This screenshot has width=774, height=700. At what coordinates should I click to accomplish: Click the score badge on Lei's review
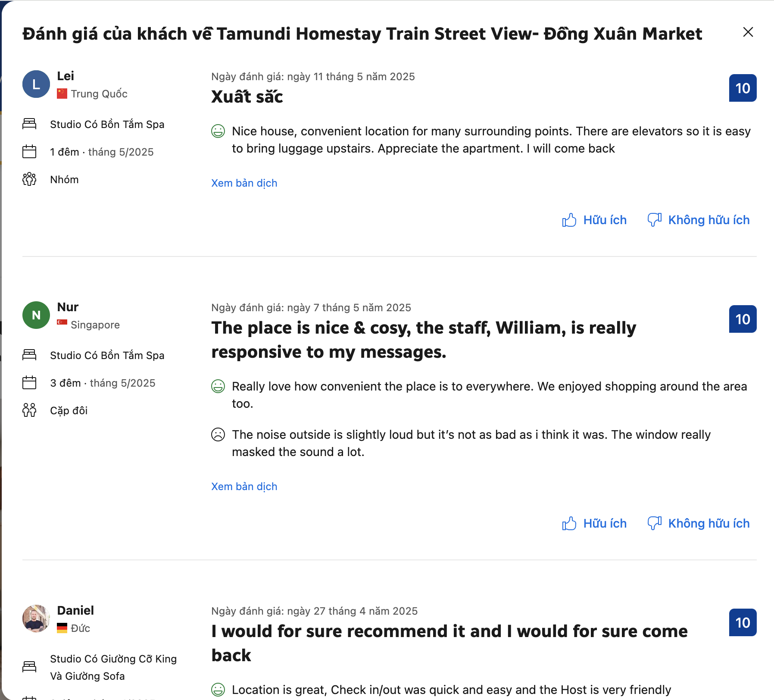(x=743, y=88)
